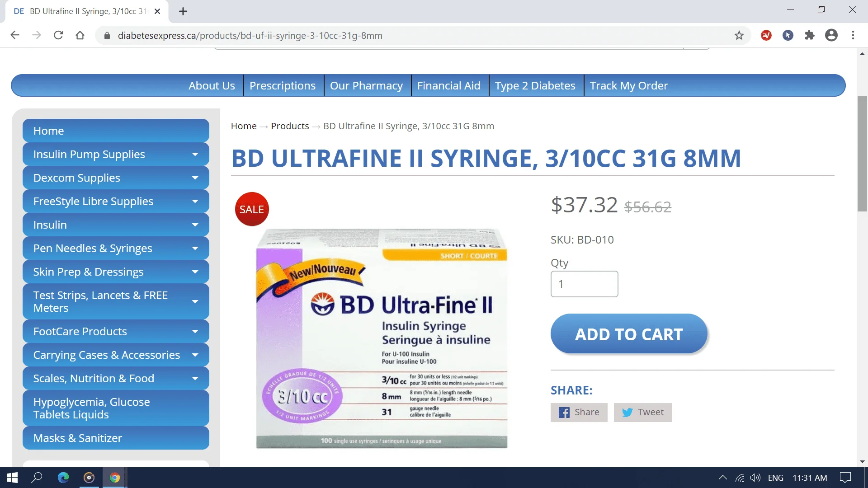
Task: Launch Microsoft Edge from the taskbar
Action: [63, 478]
